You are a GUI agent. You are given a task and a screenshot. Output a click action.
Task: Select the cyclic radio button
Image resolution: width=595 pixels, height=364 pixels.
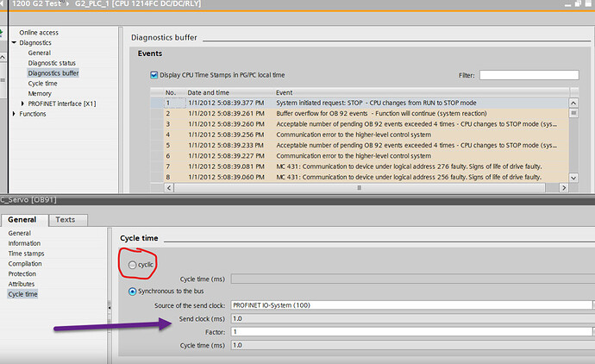(x=132, y=265)
